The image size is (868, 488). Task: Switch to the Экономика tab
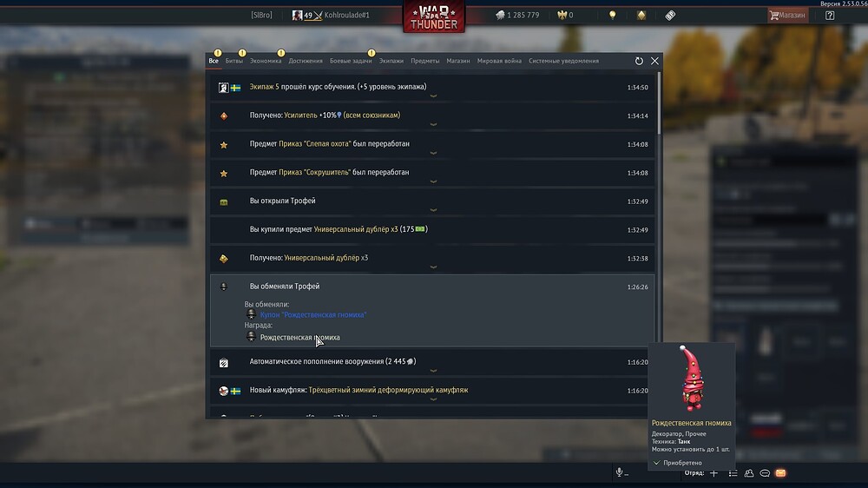point(266,61)
